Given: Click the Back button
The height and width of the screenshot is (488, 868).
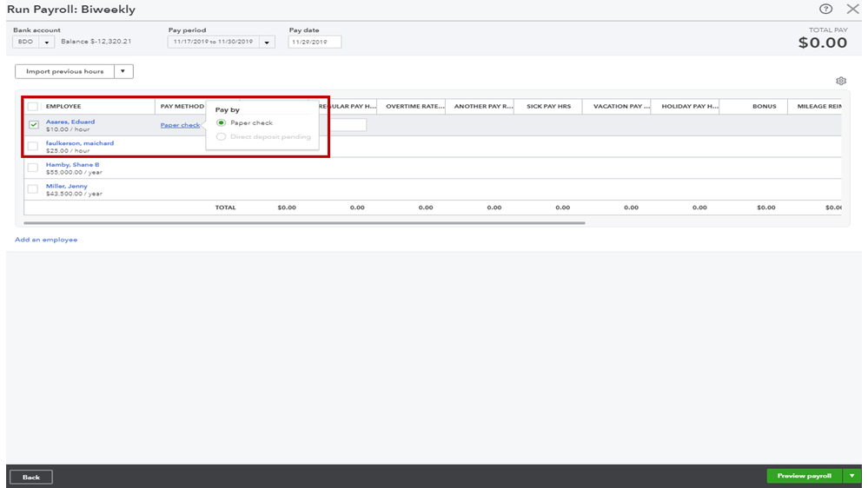Looking at the screenshot, I should [31, 477].
